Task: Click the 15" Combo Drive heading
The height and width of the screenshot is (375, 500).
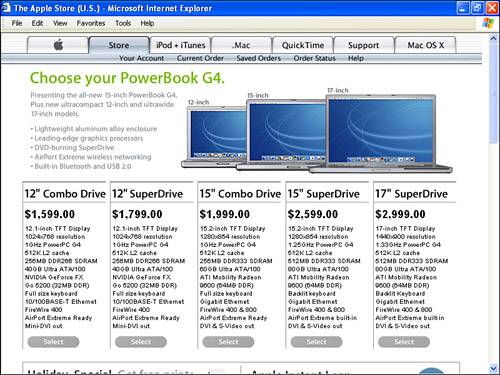Action: 240,194
